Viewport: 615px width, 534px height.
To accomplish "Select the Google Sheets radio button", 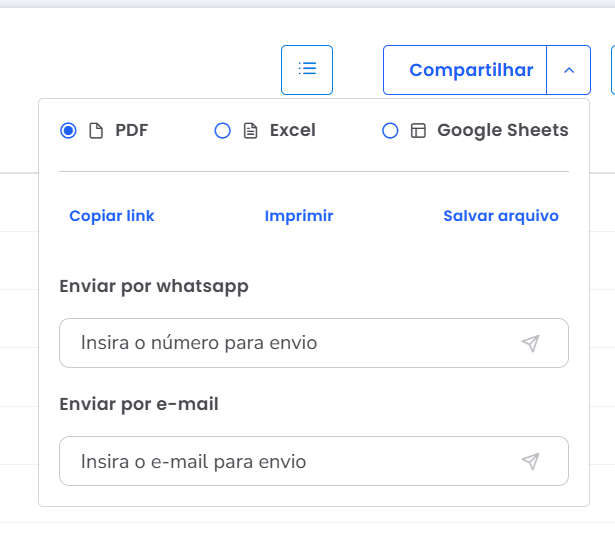I will pos(390,131).
